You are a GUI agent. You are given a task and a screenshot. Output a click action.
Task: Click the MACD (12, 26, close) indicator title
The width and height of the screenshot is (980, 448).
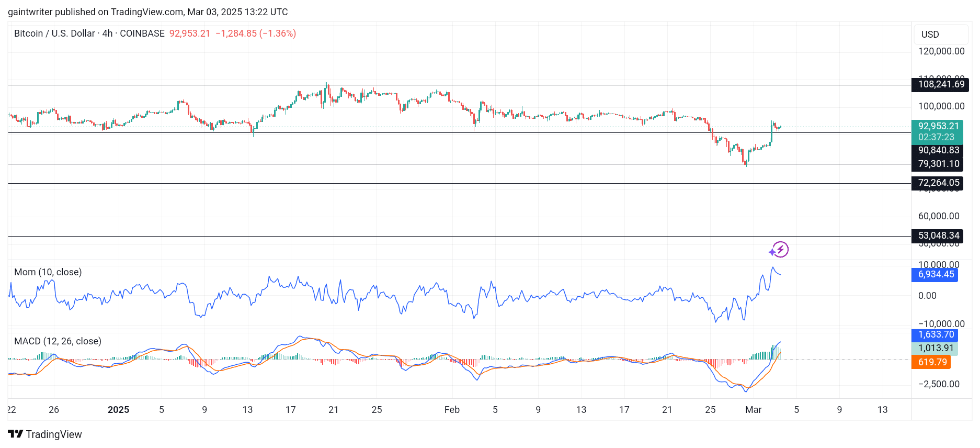point(58,341)
